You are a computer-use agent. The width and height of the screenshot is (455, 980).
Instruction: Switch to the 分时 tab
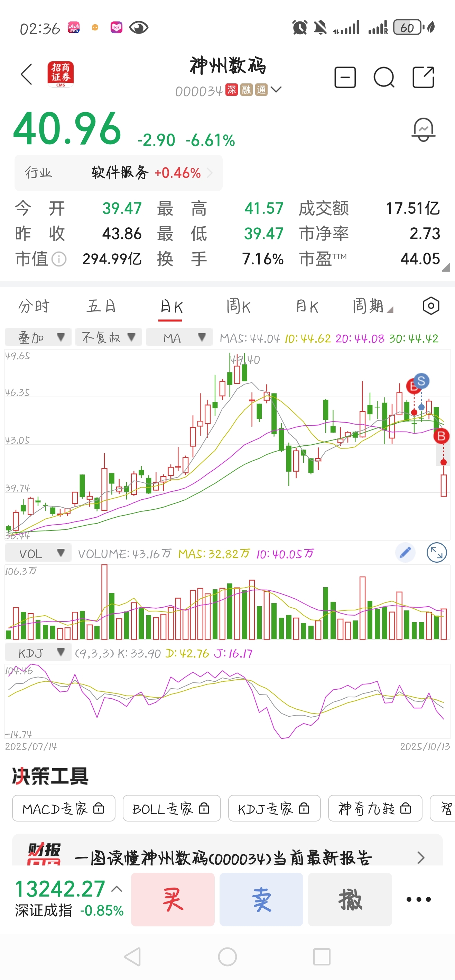(x=34, y=306)
